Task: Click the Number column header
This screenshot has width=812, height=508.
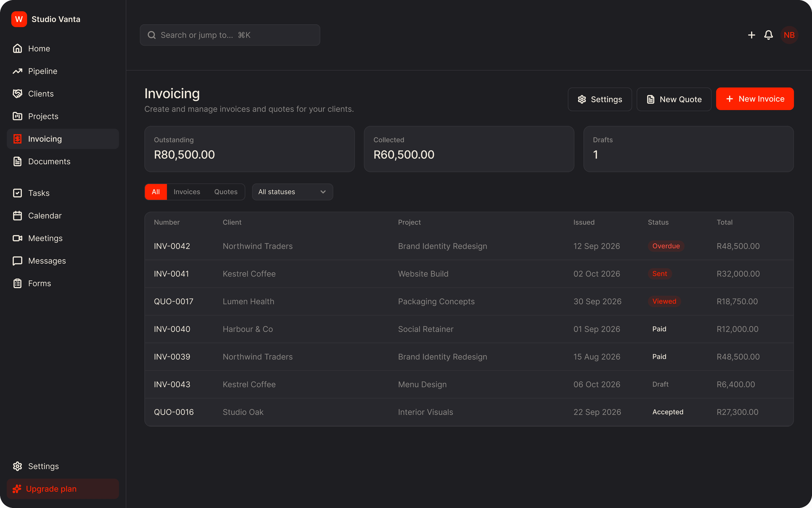Action: (167, 222)
